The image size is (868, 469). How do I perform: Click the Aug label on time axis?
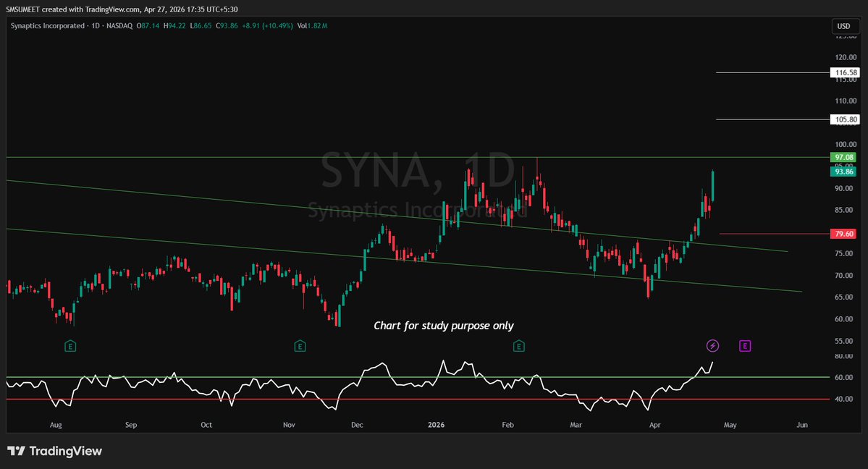56,425
